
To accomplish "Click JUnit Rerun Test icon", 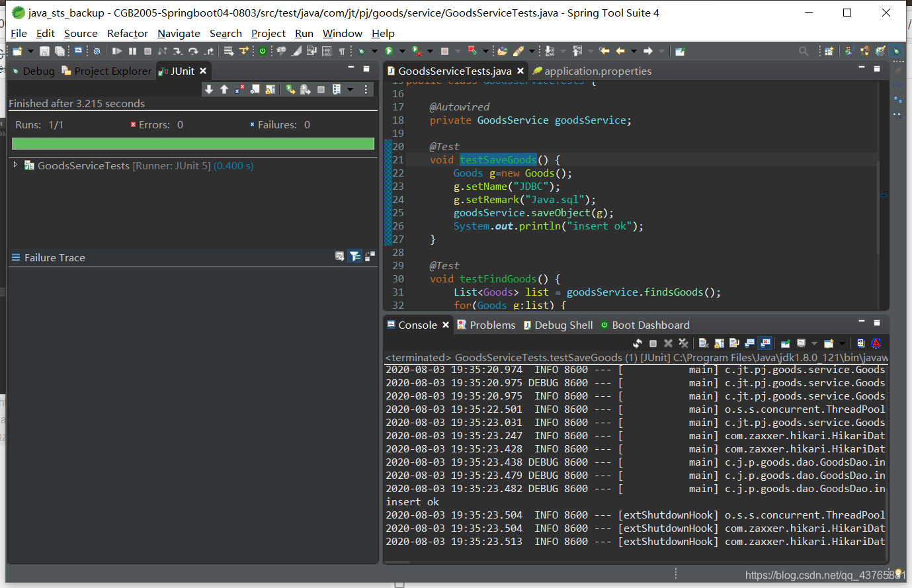I will [x=290, y=89].
